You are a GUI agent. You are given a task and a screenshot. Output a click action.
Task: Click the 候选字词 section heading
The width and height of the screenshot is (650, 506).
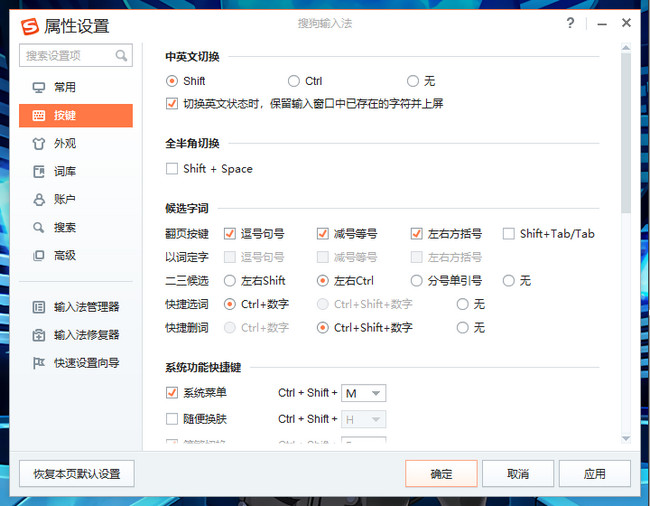pos(187,208)
